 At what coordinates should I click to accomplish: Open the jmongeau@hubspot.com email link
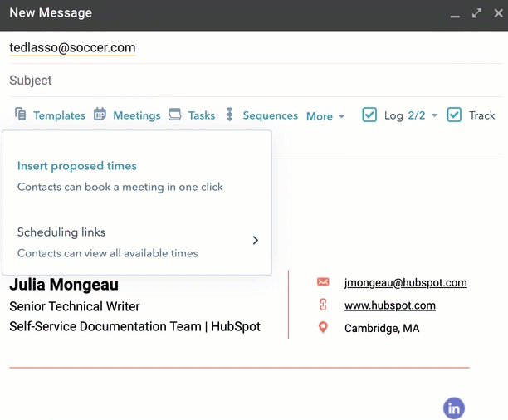point(405,282)
